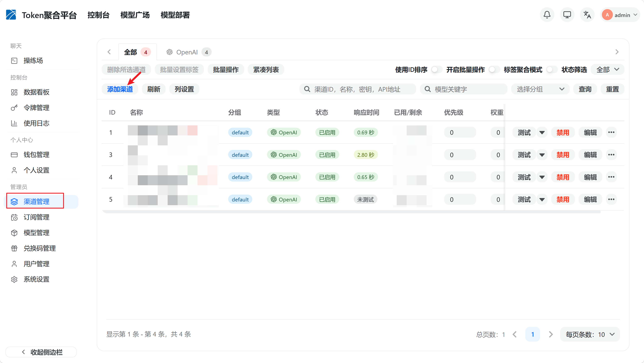Click the Token platform logo
Viewport: 644px width, 363px height.
tap(11, 15)
